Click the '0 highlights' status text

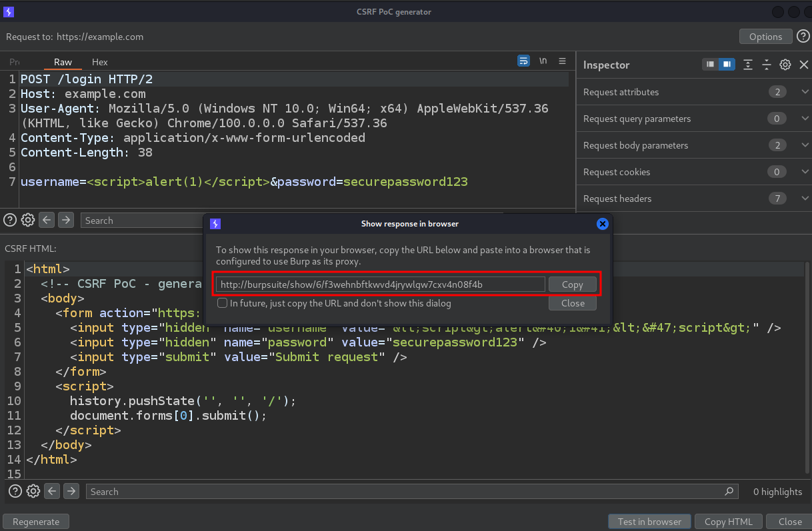[777, 492]
